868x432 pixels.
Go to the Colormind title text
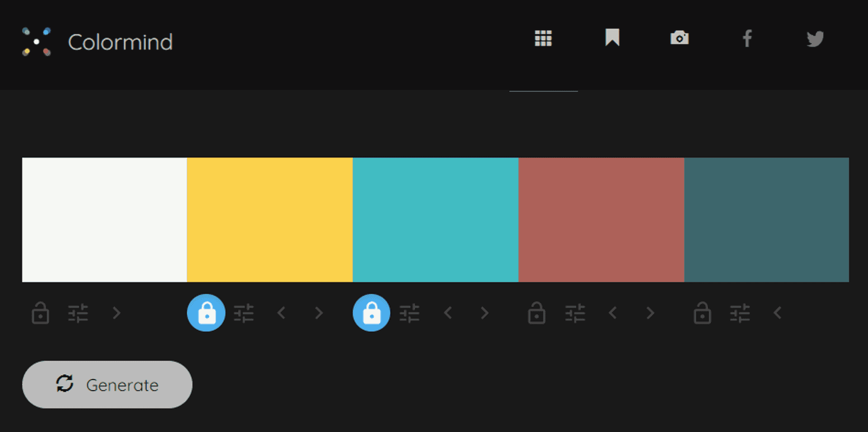point(120,42)
